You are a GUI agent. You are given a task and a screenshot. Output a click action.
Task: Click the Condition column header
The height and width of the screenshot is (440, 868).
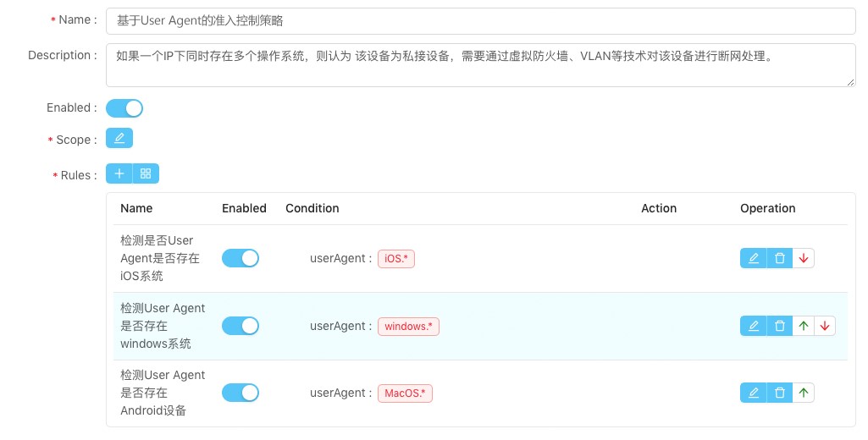click(312, 208)
